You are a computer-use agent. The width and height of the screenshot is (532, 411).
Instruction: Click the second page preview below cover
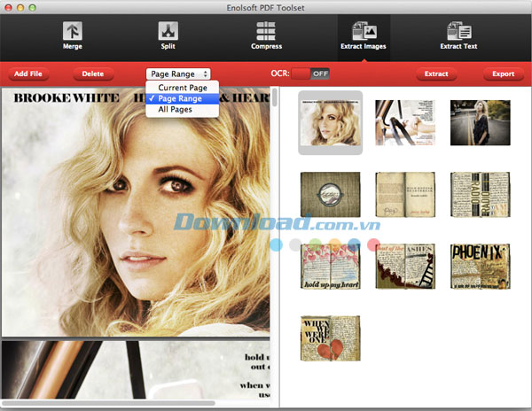point(136,369)
